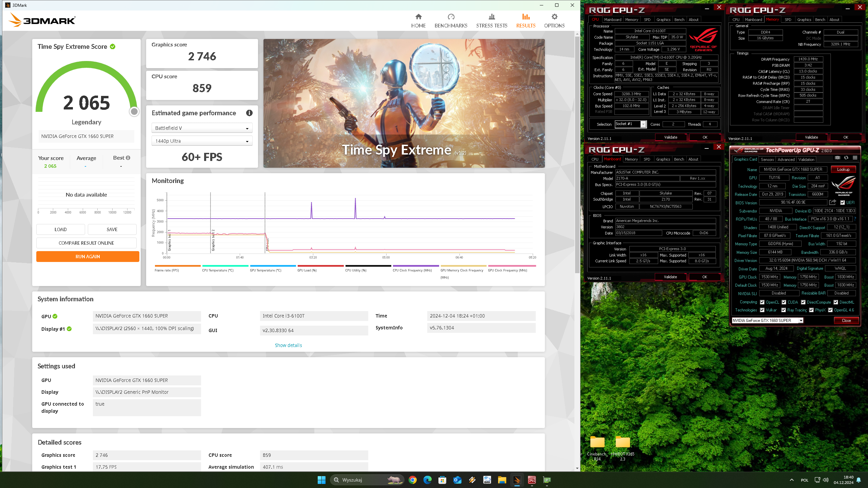Click the Bus Interface question mark in GPU-Z

[855, 219]
